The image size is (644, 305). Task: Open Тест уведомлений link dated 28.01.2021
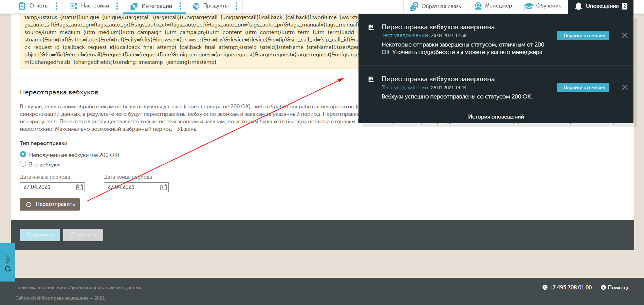pos(405,87)
